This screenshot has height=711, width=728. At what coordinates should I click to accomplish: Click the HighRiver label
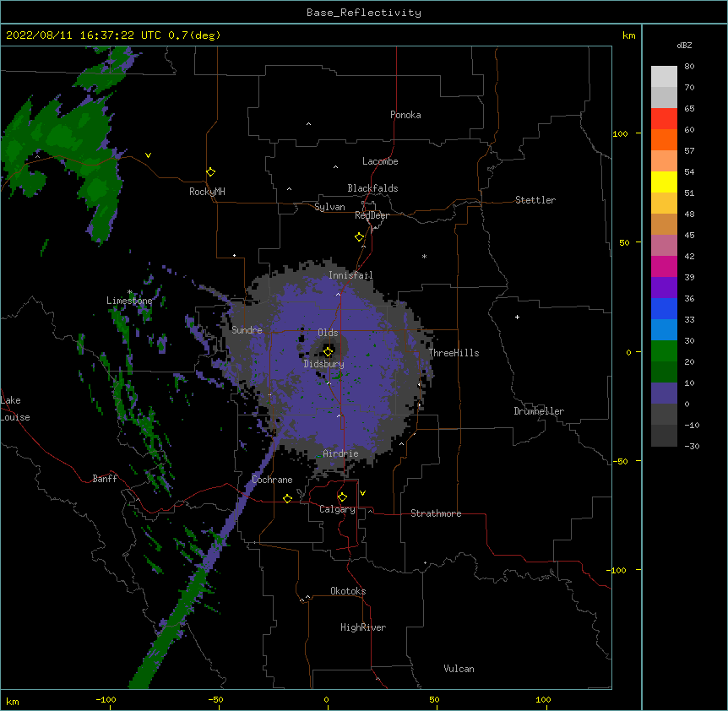[363, 627]
